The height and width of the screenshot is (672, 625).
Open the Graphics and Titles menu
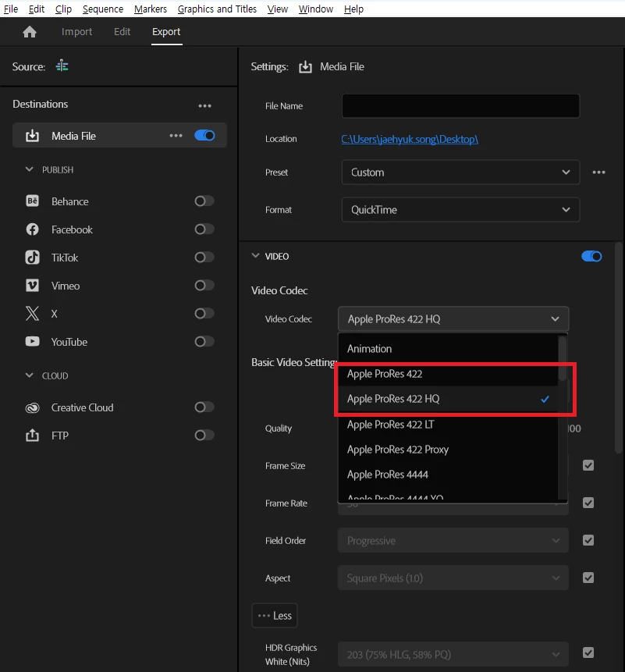[217, 9]
